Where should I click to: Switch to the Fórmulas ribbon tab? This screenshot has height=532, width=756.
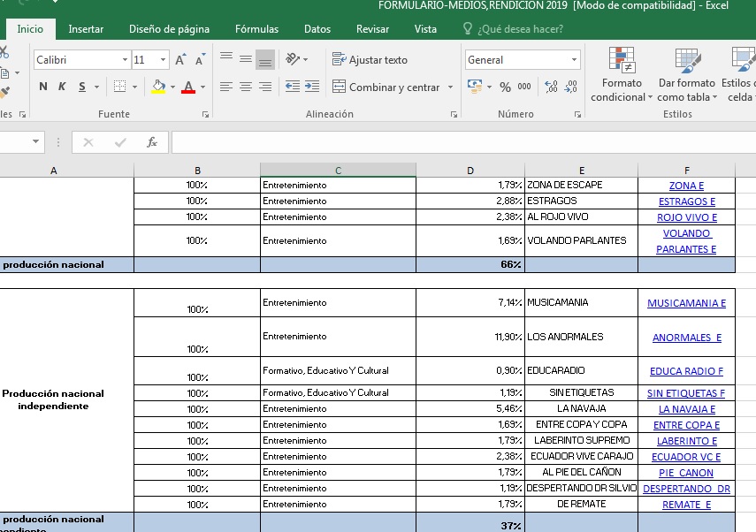256,29
